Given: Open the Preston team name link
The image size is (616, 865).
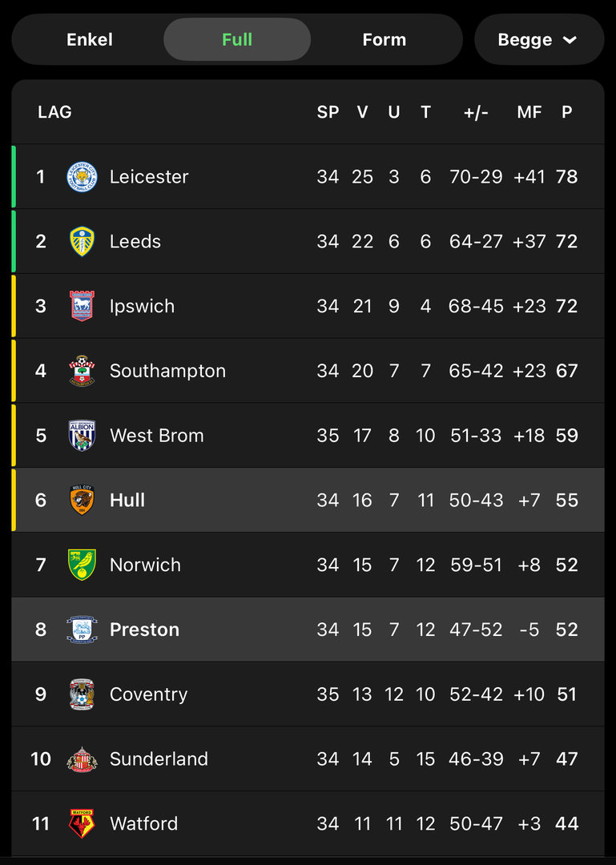Looking at the screenshot, I should tap(144, 630).
